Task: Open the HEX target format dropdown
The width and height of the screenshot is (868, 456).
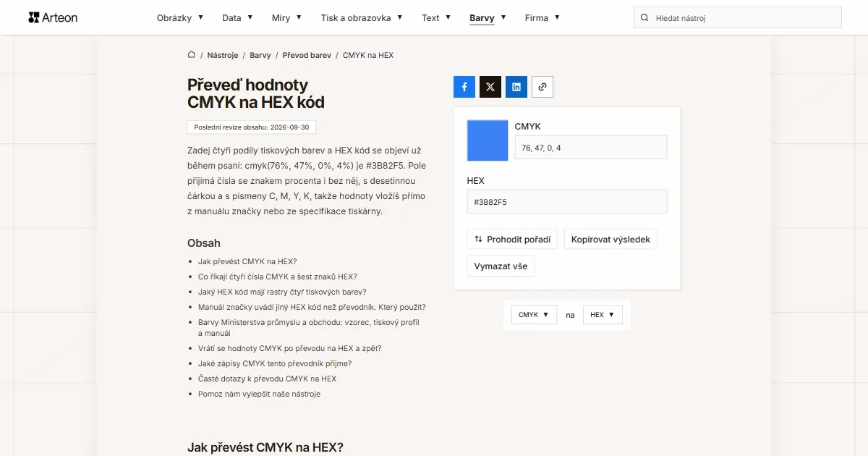Action: [603, 315]
